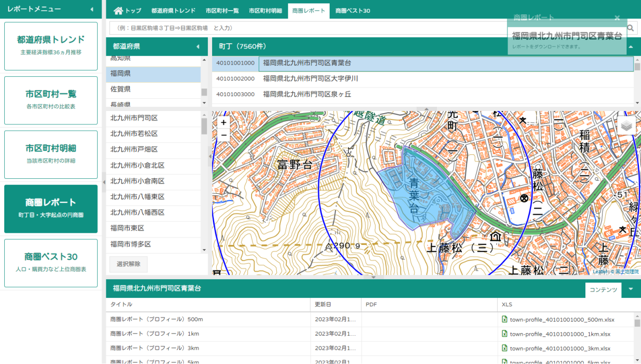
Task: Click the home icon next to トップ
Action: coord(118,11)
